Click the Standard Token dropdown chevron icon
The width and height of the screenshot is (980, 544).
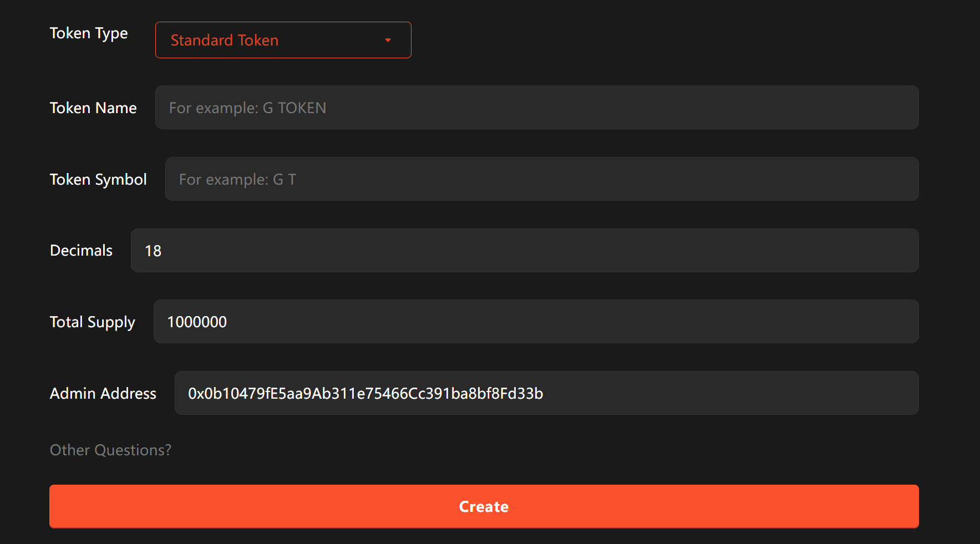coord(388,40)
